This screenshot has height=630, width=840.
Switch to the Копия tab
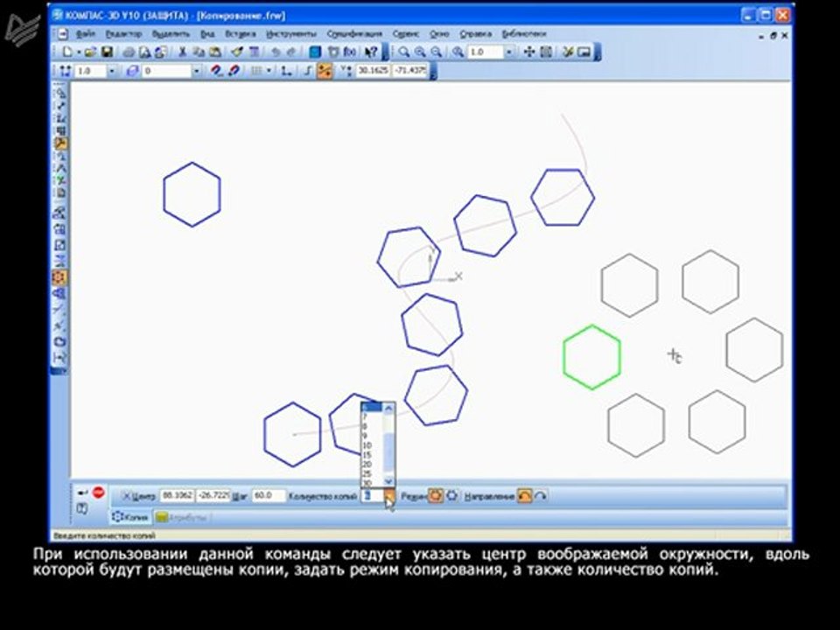[130, 517]
